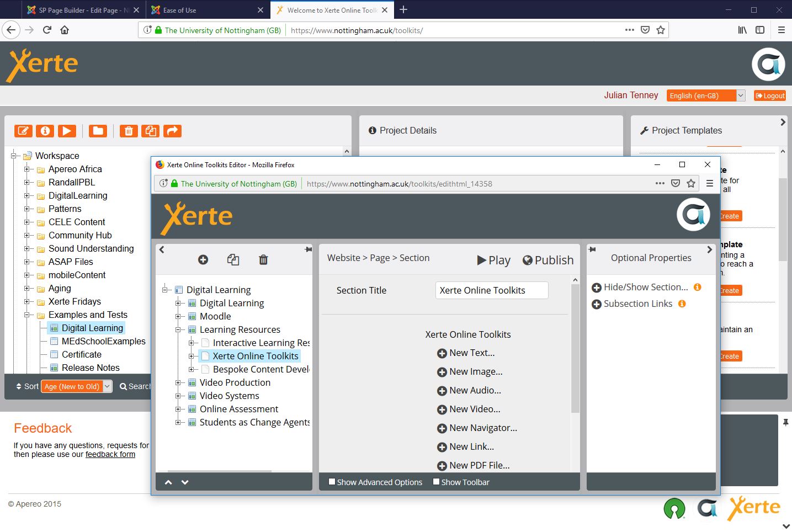This screenshot has height=532, width=792.
Task: Click the project properties info icon
Action: pyautogui.click(x=45, y=131)
